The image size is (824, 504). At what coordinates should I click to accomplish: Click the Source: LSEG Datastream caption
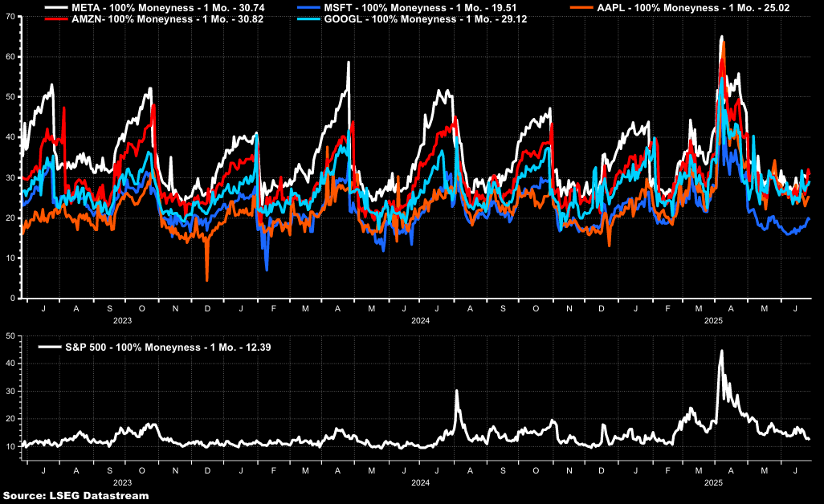(x=75, y=496)
